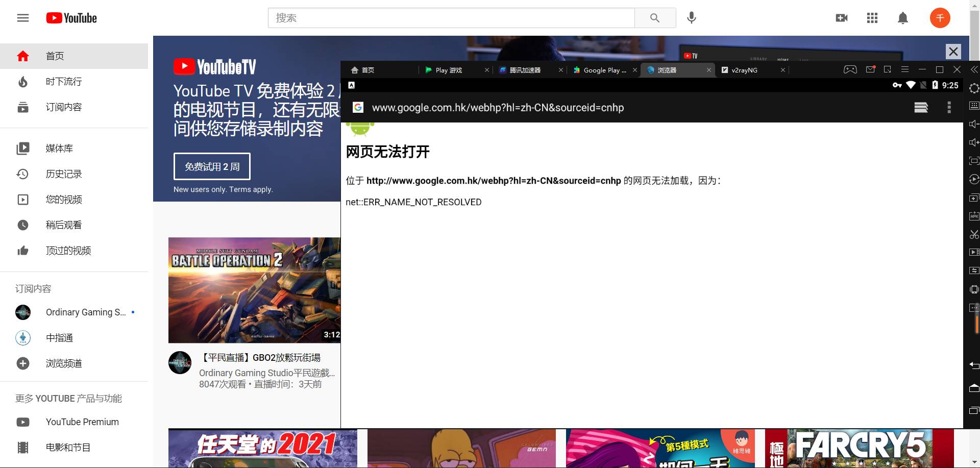Viewport: 980px width, 468px height.
Task: Click the 免费试用 2 周 button
Action: 212,166
